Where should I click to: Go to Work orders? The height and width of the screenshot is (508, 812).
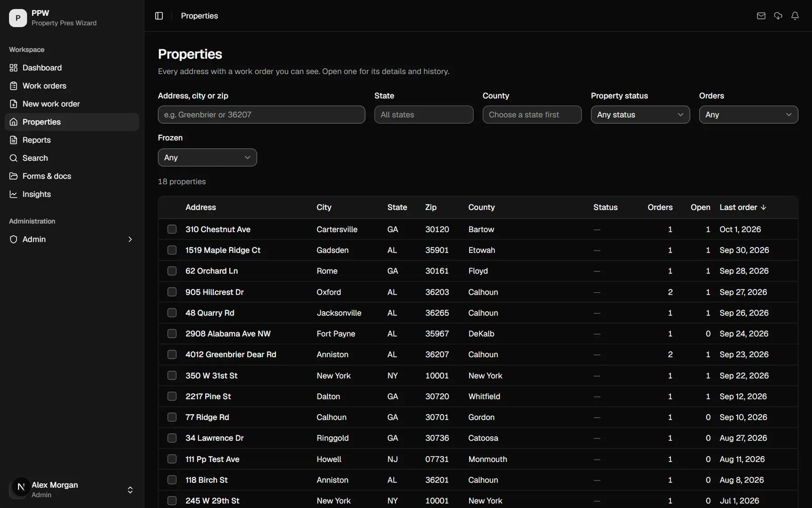[x=72, y=86]
